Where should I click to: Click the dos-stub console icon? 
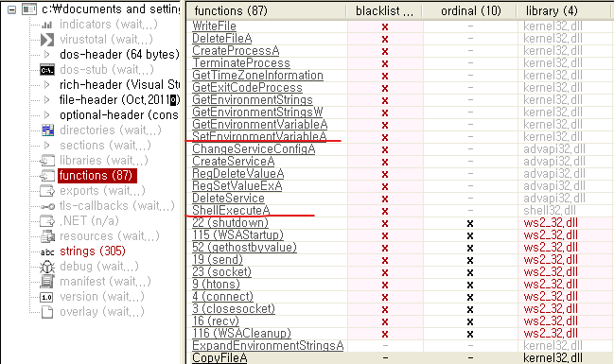click(47, 70)
